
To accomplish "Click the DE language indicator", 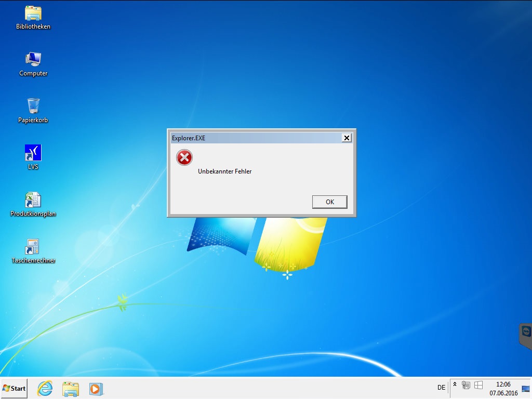I will (x=441, y=388).
